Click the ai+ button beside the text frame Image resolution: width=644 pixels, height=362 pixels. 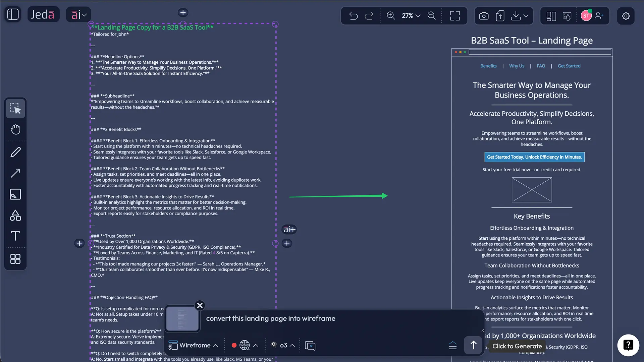[x=289, y=229]
